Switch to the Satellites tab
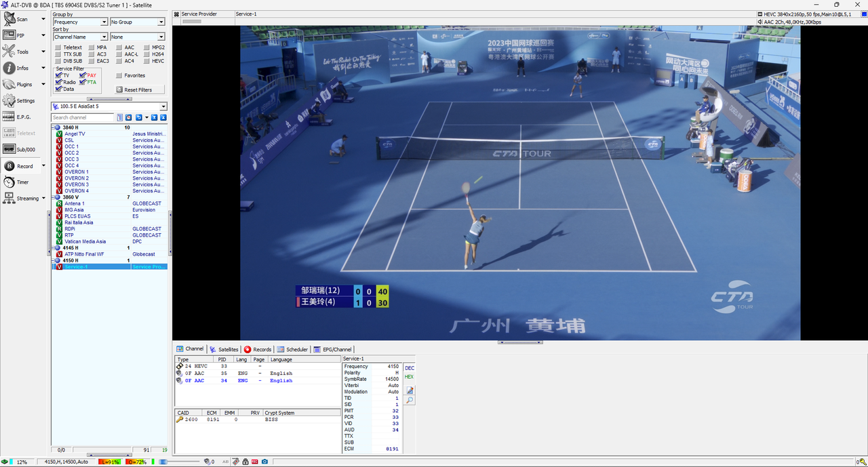This screenshot has width=868, height=467. pos(224,350)
